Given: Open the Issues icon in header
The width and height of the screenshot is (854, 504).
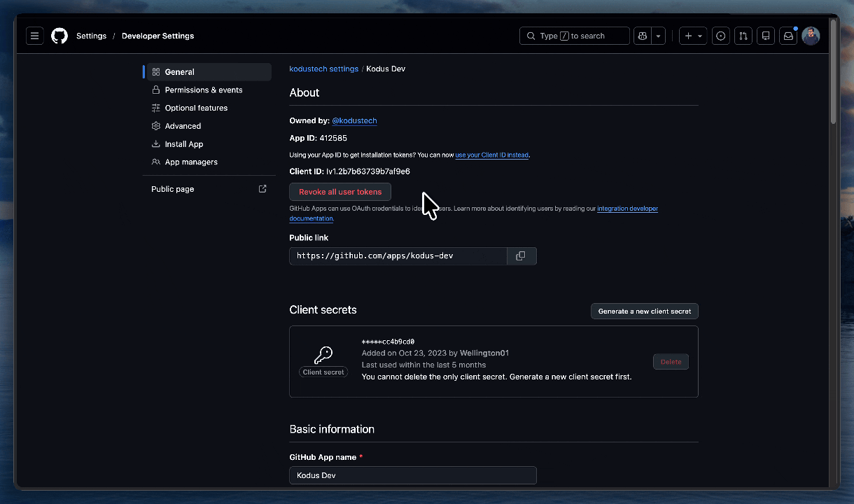Looking at the screenshot, I should pos(720,36).
